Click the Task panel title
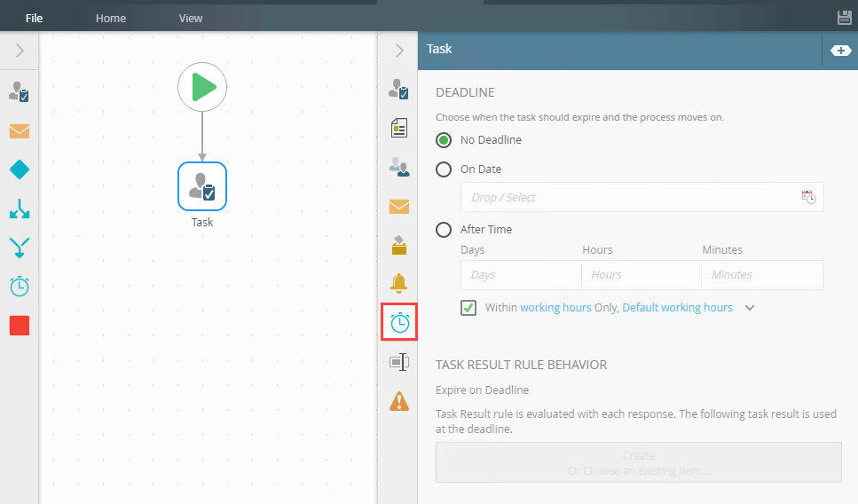 pos(439,49)
